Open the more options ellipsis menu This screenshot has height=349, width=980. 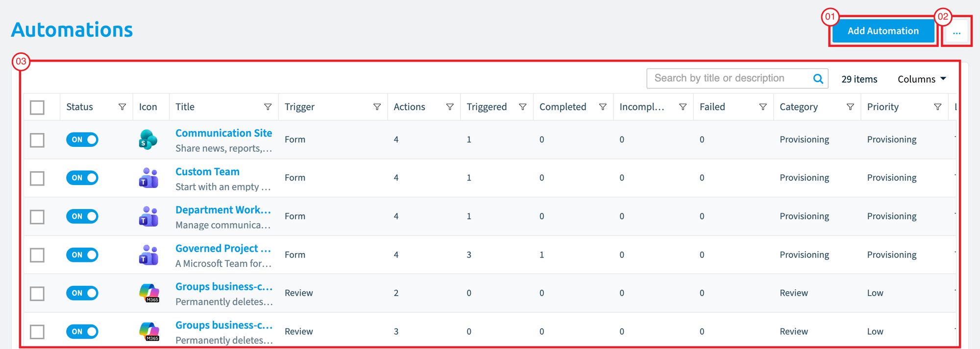[956, 31]
